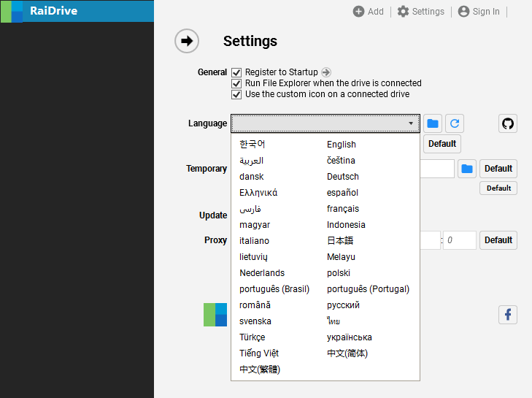Select français language option
Image resolution: width=532 pixels, height=398 pixels.
(343, 209)
